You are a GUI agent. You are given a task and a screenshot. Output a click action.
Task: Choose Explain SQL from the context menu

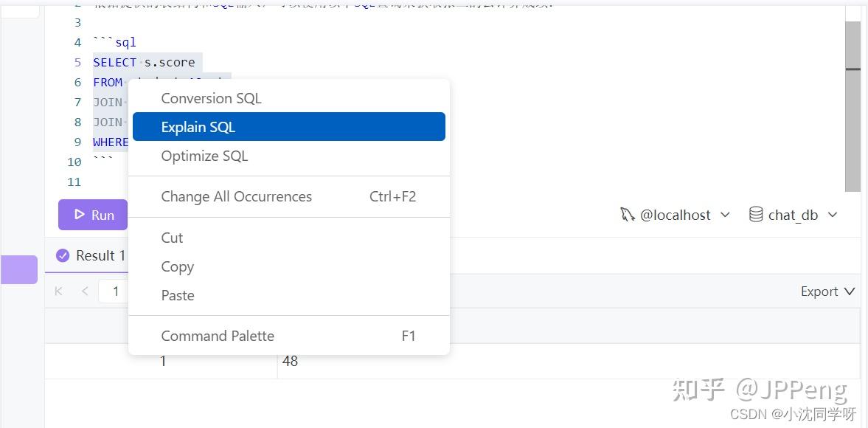pos(198,126)
